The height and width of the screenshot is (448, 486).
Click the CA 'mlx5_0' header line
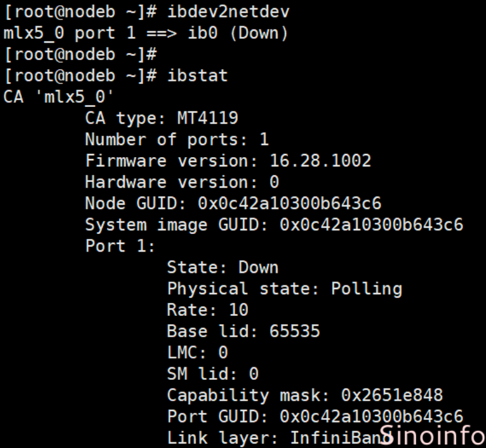(x=58, y=97)
